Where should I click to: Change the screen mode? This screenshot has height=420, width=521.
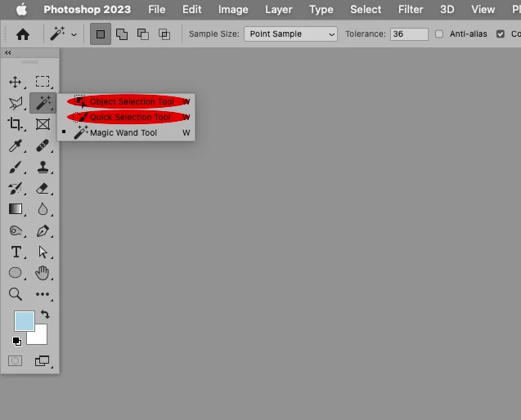pyautogui.click(x=43, y=360)
